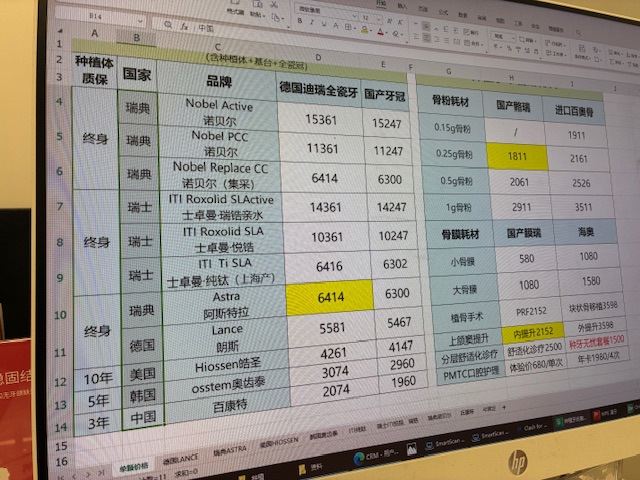Open the font color dropdown arrow
Image resolution: width=640 pixels, height=480 pixels.
point(387,33)
